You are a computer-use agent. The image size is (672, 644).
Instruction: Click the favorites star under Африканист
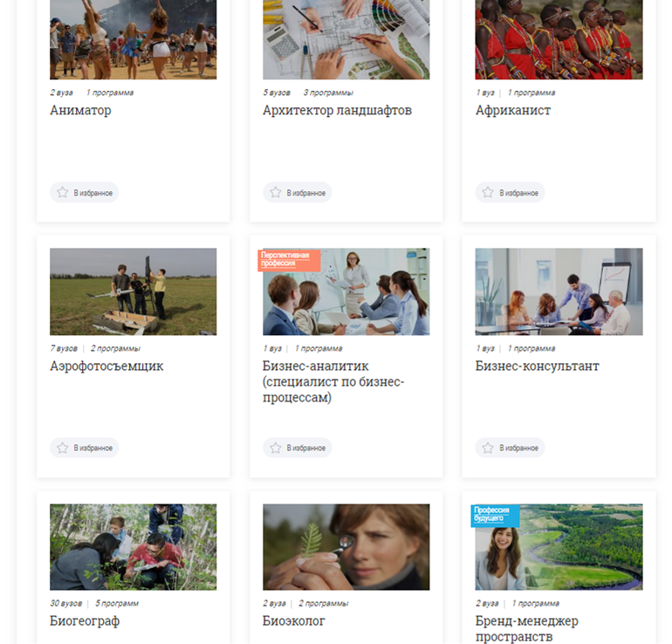click(488, 192)
